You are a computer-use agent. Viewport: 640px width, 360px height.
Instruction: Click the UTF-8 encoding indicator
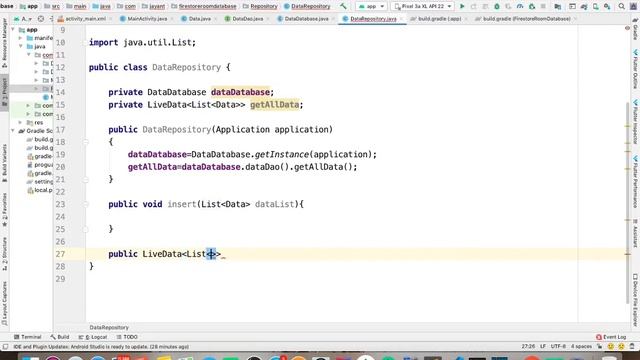pyautogui.click(x=558, y=347)
